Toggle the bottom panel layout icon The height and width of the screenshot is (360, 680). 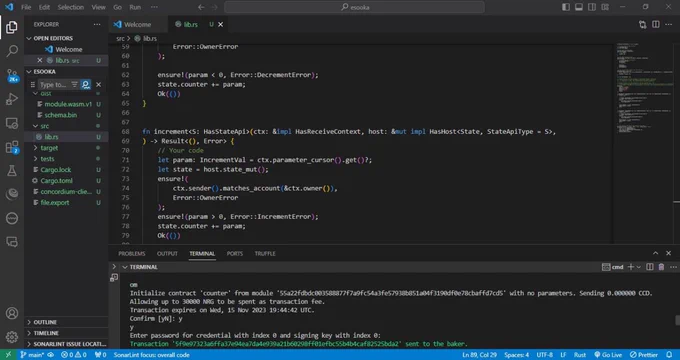pyautogui.click(x=579, y=7)
